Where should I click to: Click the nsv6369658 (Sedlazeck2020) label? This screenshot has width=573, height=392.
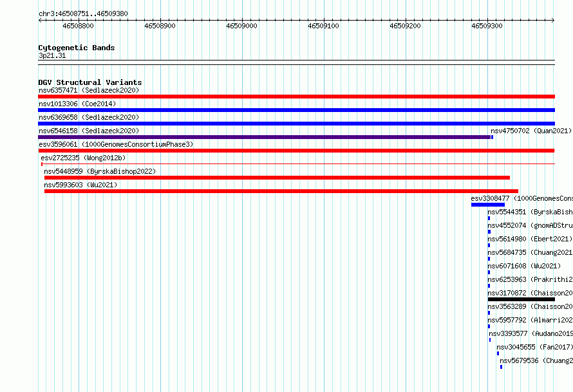pos(89,117)
